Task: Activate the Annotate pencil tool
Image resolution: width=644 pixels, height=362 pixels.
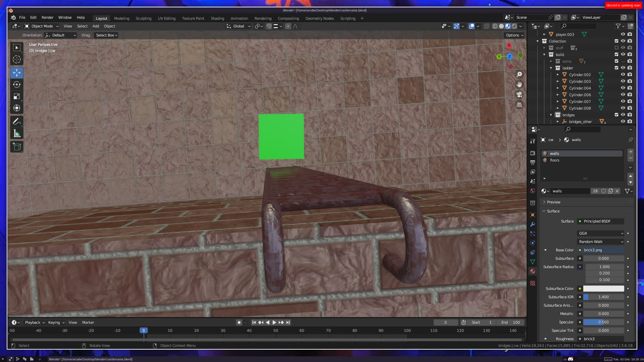Action: pyautogui.click(x=17, y=122)
